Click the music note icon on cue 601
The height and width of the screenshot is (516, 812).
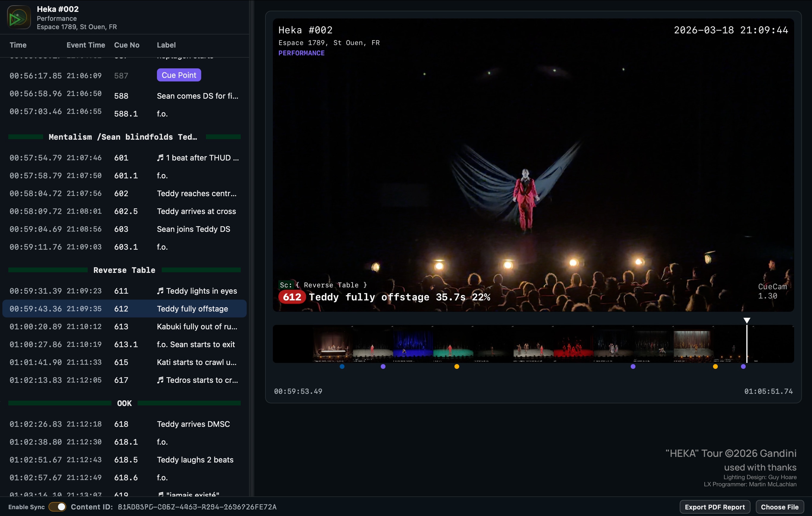pyautogui.click(x=161, y=157)
